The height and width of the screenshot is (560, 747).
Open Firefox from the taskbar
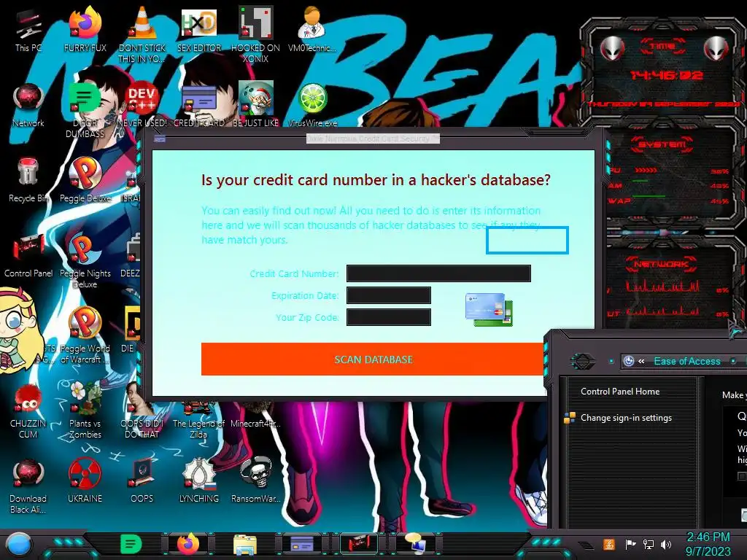[x=188, y=543]
